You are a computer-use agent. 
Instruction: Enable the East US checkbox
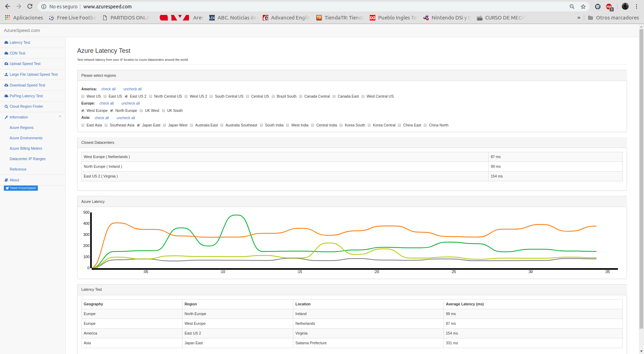tap(105, 97)
